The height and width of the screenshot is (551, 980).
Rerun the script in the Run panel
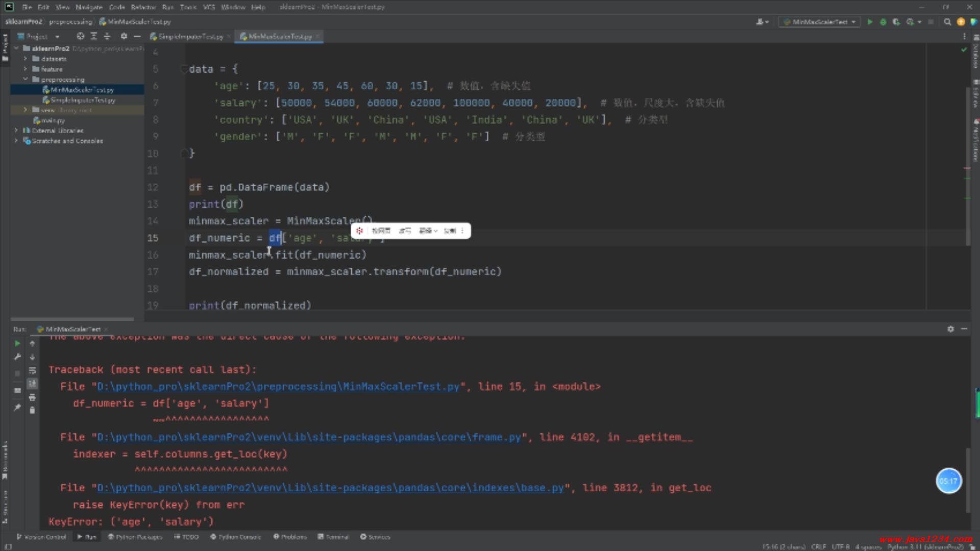click(17, 343)
